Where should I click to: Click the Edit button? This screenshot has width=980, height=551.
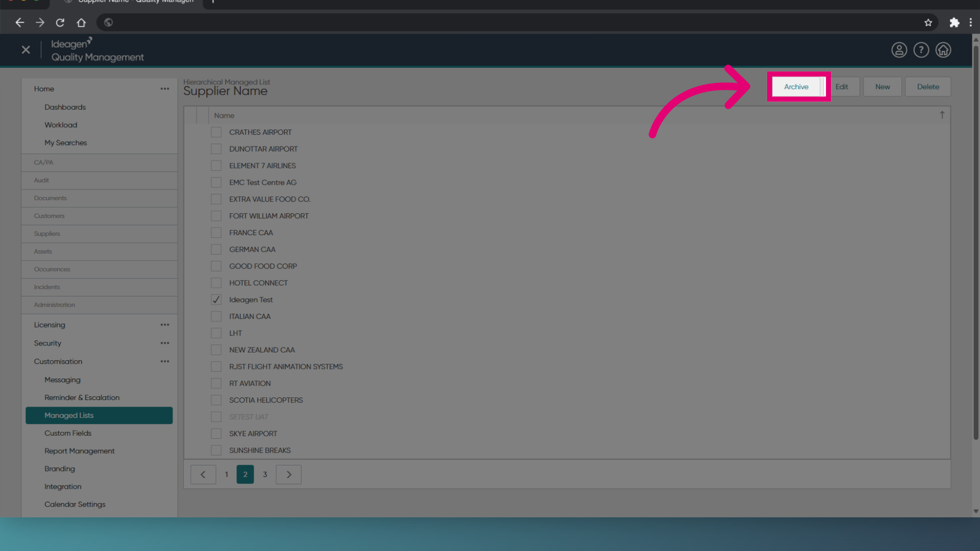842,87
